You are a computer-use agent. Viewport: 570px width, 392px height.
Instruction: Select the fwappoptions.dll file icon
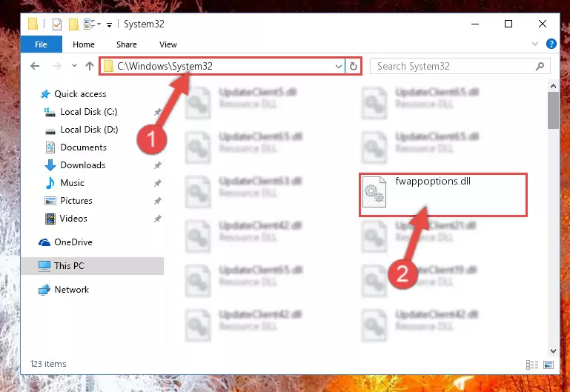click(x=374, y=192)
